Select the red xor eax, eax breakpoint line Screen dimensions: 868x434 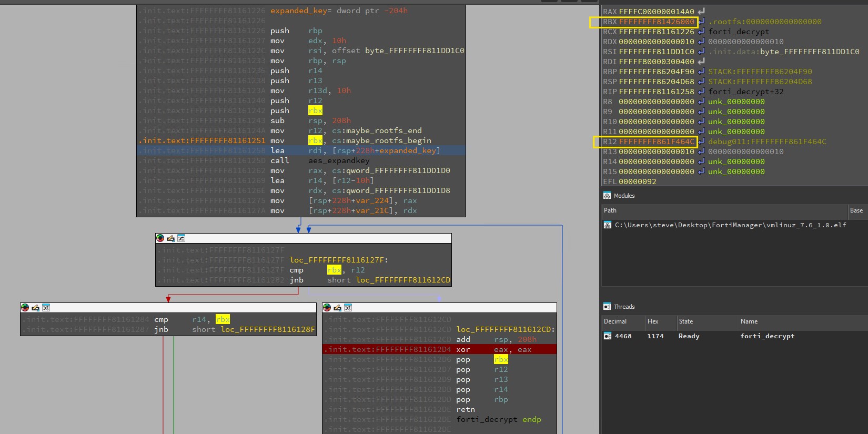tap(440, 349)
